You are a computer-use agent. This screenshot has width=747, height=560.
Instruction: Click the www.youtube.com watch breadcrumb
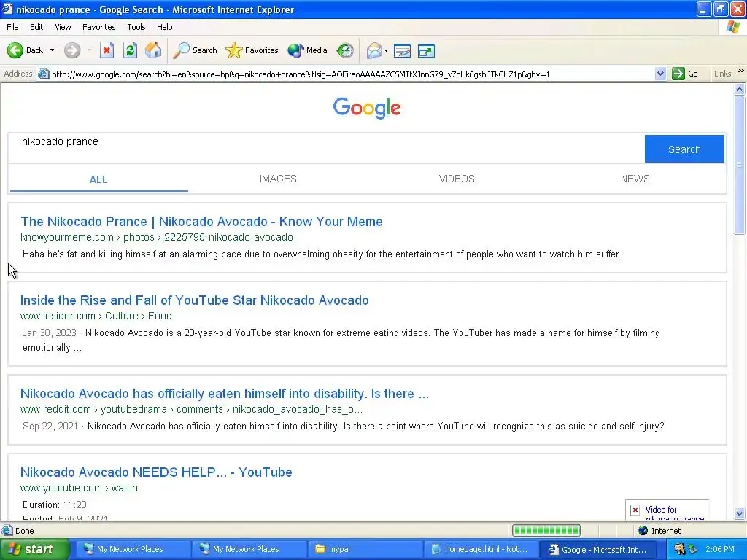point(79,488)
